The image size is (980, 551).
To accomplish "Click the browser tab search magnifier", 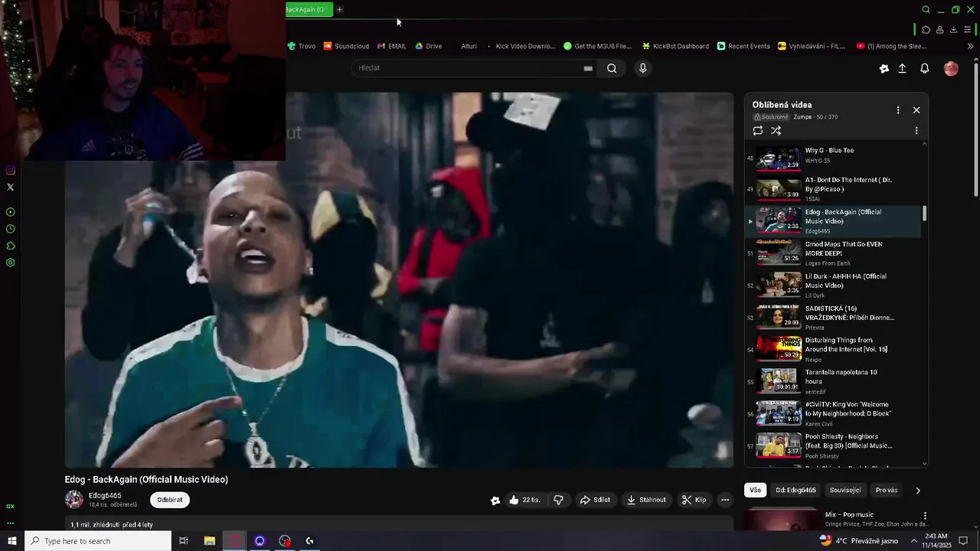I will [926, 10].
